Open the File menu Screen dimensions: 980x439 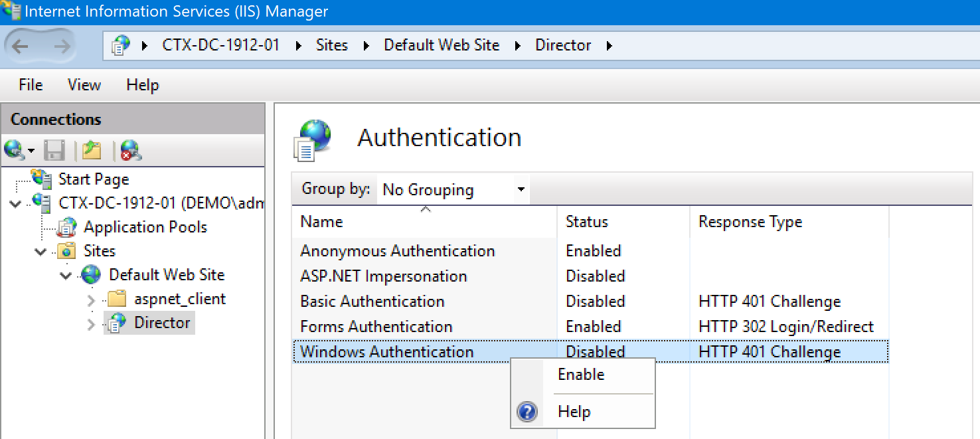click(x=30, y=85)
